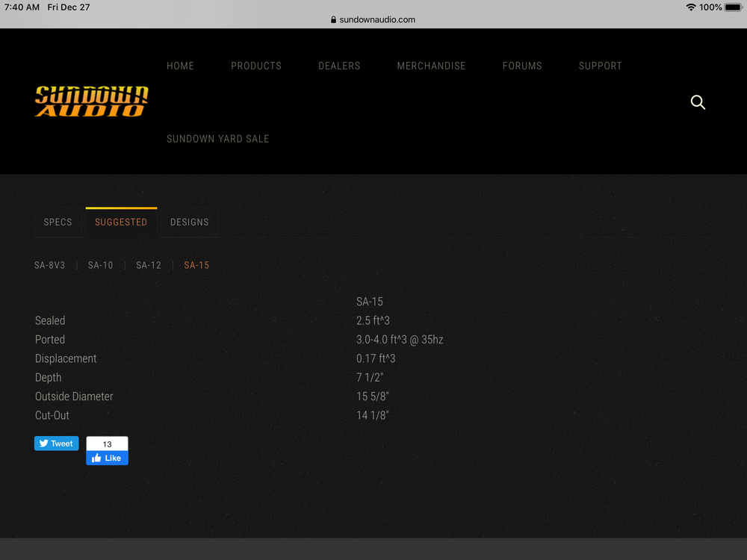Open Sundown Yard Sale link
The image size is (747, 560).
coord(217,139)
